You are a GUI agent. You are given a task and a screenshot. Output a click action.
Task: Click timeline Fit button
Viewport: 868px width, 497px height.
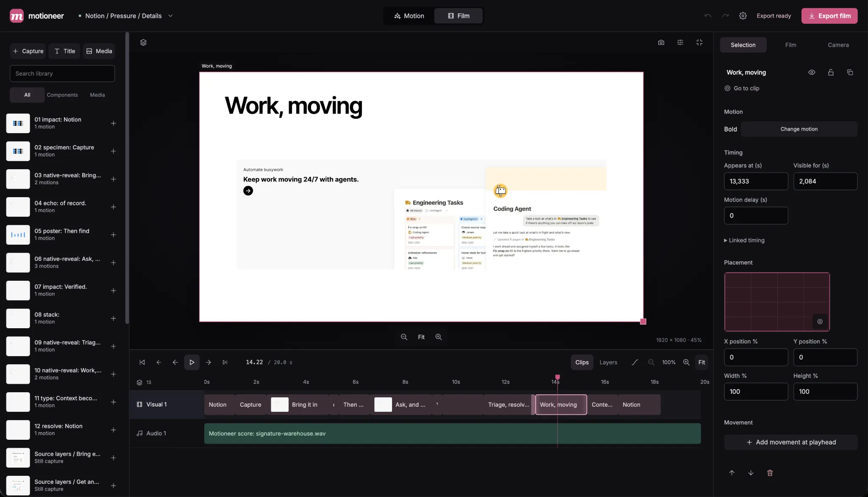pyautogui.click(x=702, y=362)
